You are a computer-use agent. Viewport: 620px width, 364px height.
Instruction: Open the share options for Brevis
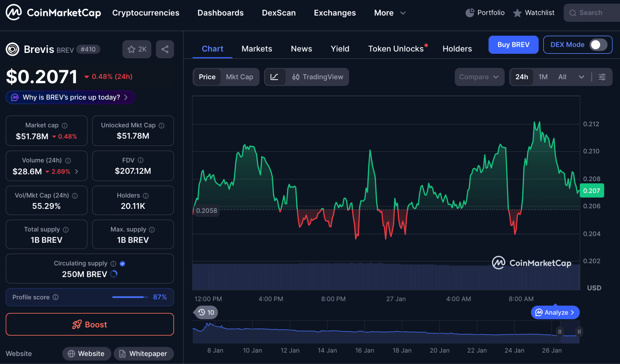tap(164, 49)
